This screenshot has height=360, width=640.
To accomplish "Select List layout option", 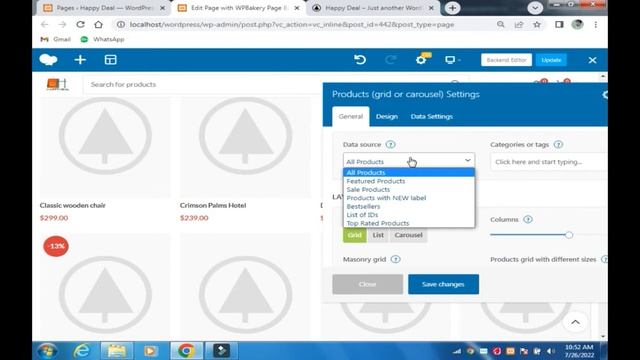I will (378, 235).
